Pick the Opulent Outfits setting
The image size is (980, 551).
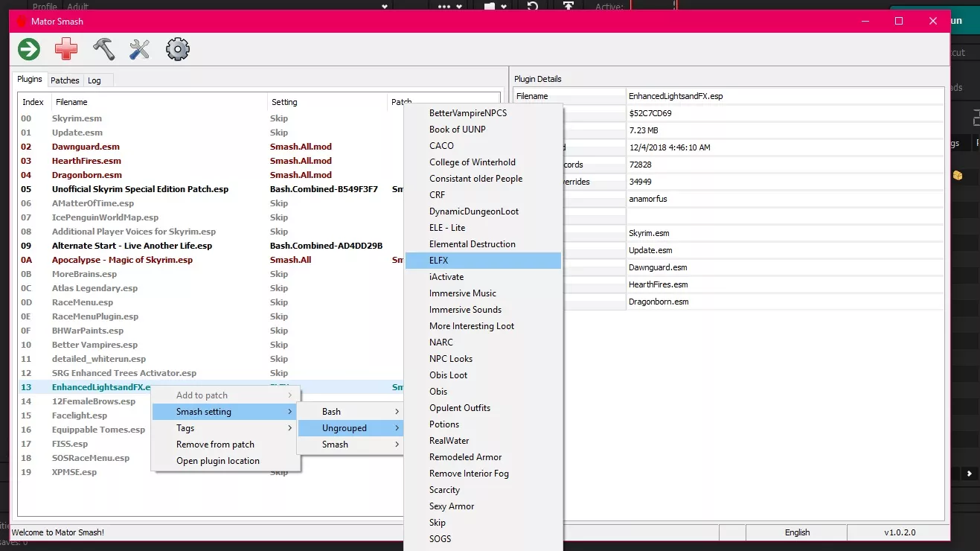(x=483, y=408)
